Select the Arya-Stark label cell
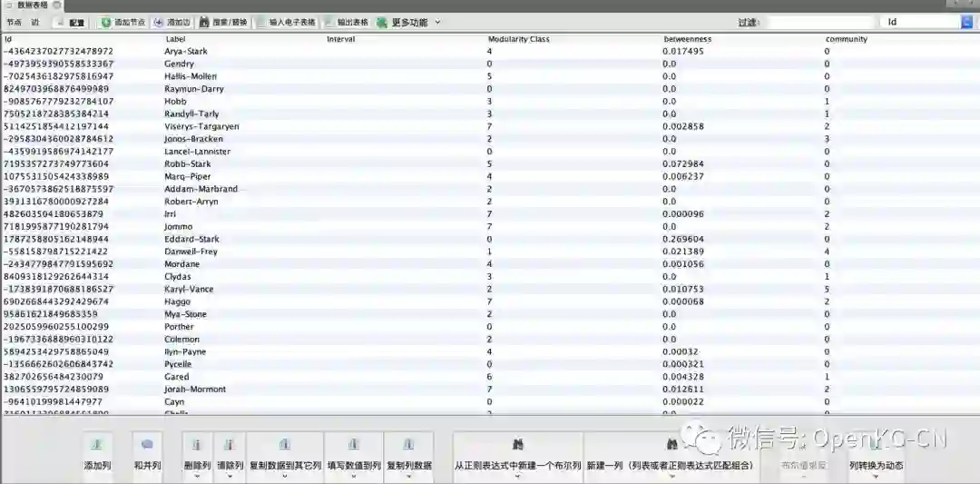The image size is (980, 484). pos(186,51)
